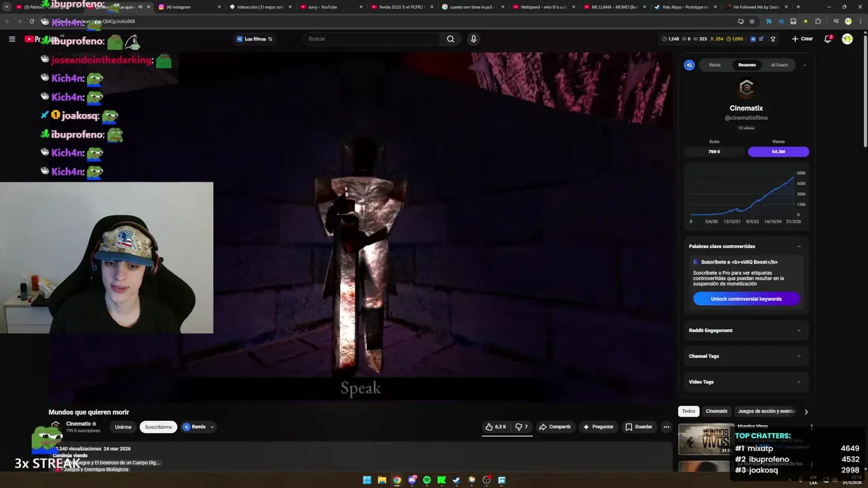Select the Todos filter chip
The width and height of the screenshot is (868, 488).
[x=688, y=411]
